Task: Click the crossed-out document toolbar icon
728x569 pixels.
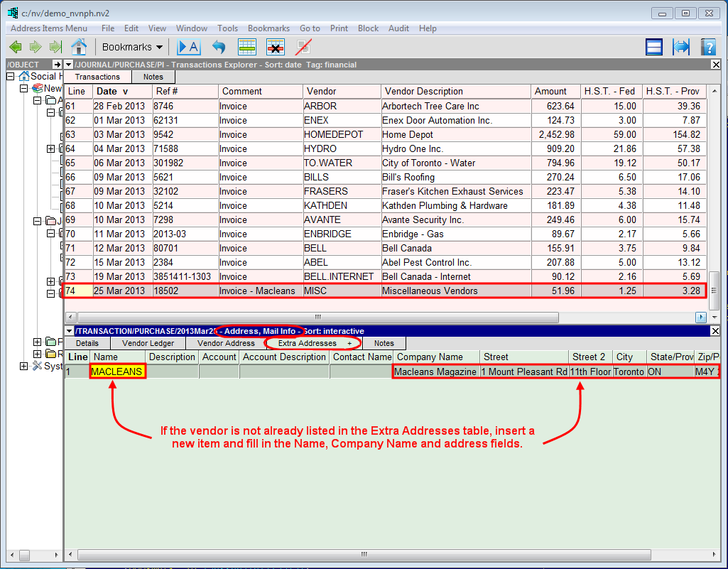Action: (x=304, y=47)
